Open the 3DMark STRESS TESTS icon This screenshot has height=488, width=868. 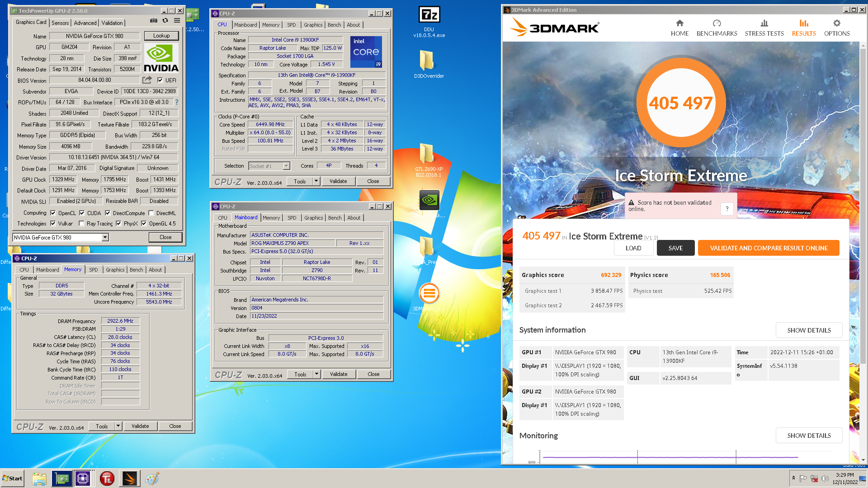coord(764,23)
